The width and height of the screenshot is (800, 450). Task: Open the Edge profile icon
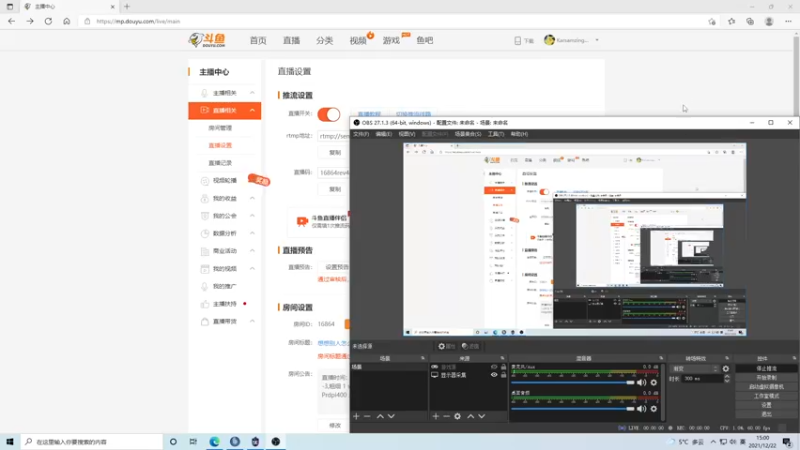point(769,21)
